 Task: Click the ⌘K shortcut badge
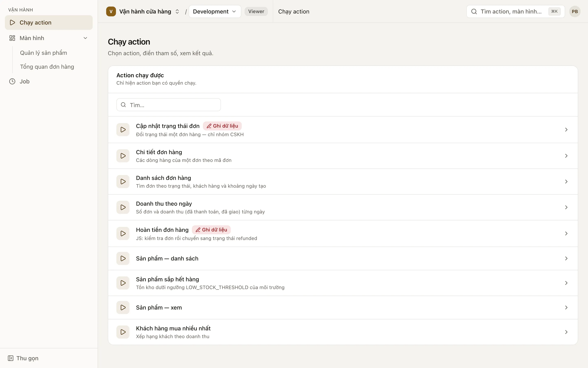pyautogui.click(x=554, y=11)
